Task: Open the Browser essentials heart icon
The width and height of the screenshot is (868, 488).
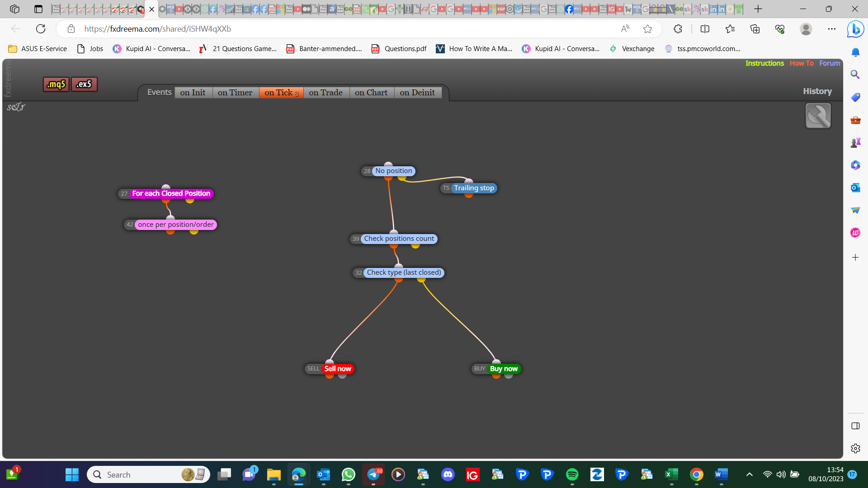Action: click(780, 29)
